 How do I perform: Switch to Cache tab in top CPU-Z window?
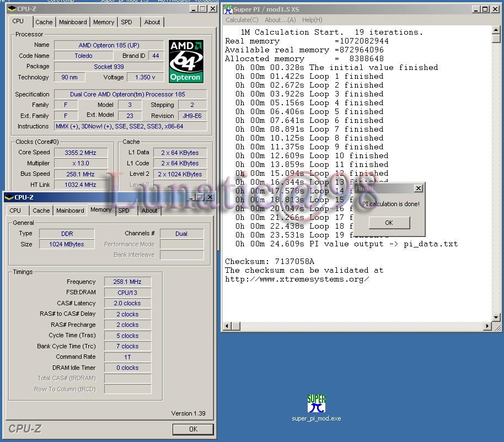point(44,22)
